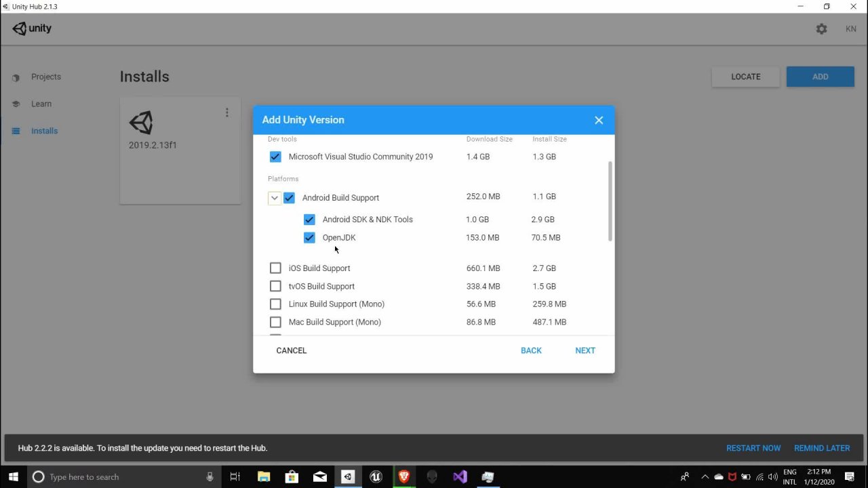
Task: Click the Learn graduation cap icon
Action: point(16,104)
